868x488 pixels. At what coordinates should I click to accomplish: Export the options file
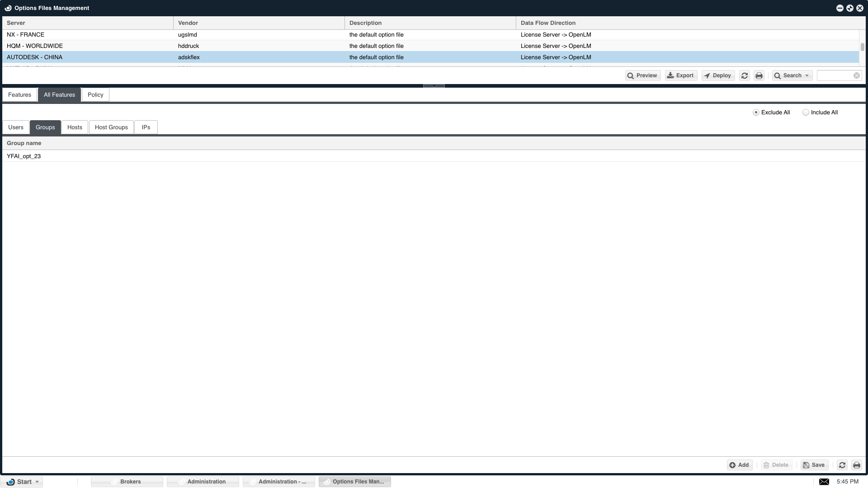680,75
